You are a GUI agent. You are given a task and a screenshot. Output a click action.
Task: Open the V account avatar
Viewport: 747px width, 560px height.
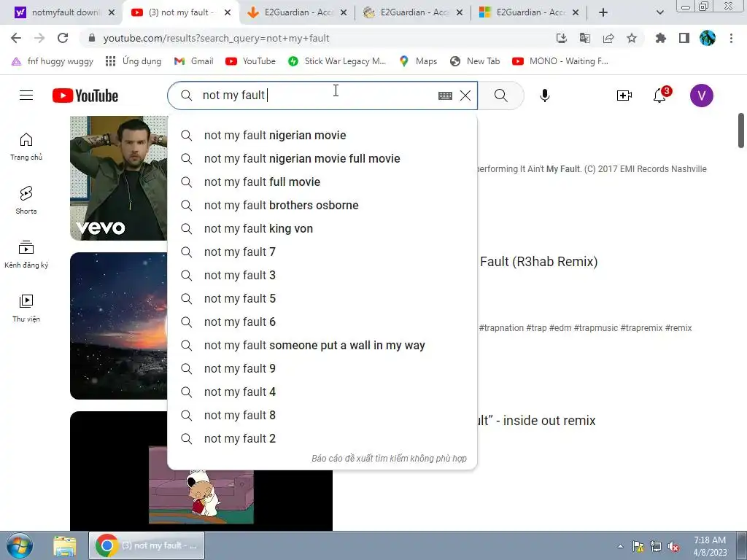(x=701, y=96)
